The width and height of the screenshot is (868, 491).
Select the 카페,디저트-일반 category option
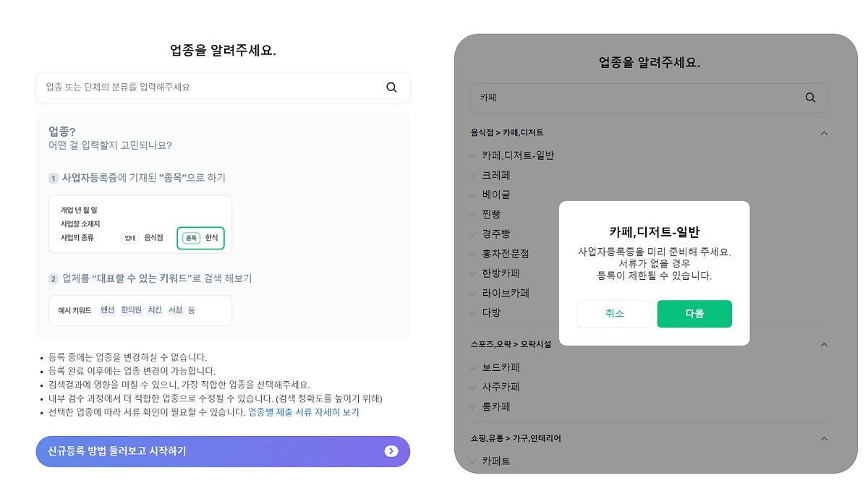(x=518, y=155)
